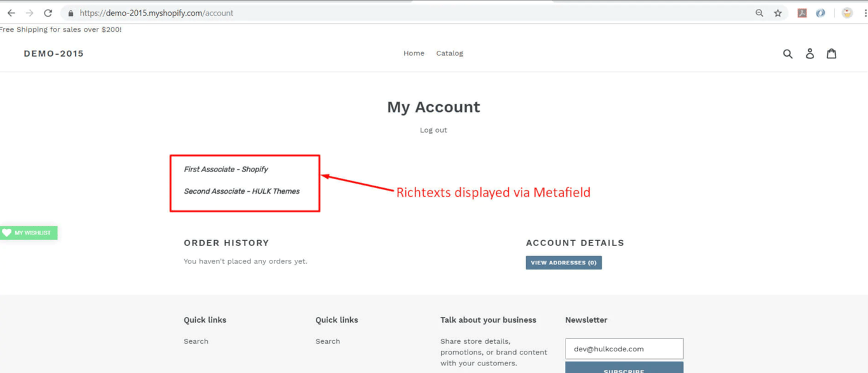Bookmark this page using the star icon
Screen dimensions: 868x373
(778, 13)
